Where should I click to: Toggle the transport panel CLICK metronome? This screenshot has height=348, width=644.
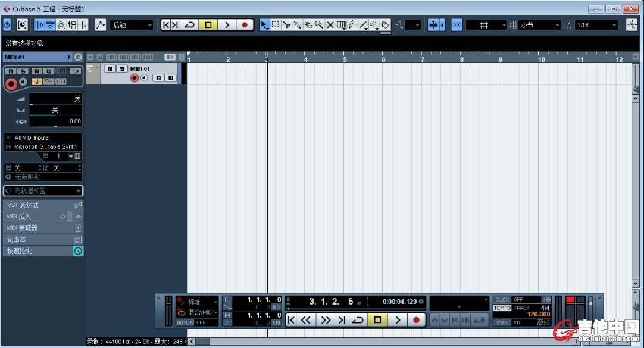(x=502, y=300)
